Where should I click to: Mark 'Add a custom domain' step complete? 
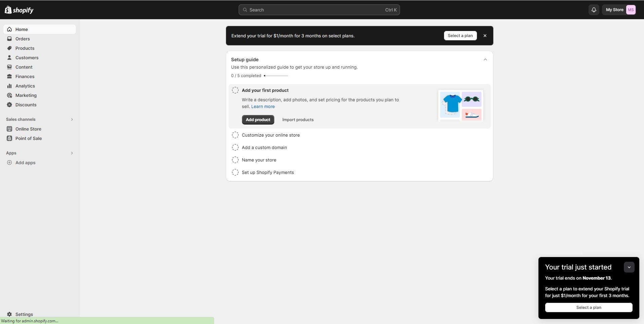pos(235,147)
